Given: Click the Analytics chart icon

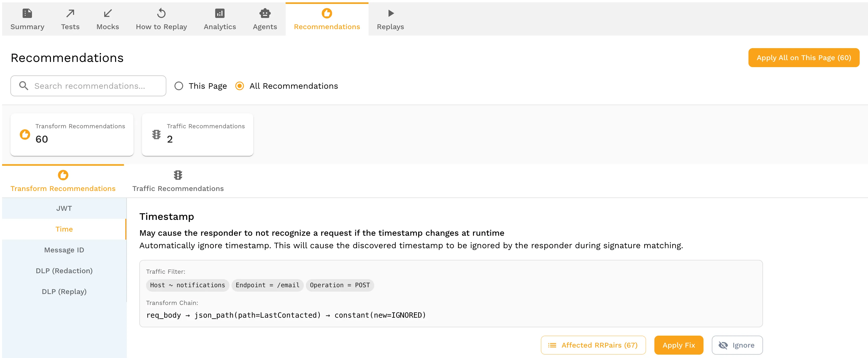Looking at the screenshot, I should [x=220, y=13].
